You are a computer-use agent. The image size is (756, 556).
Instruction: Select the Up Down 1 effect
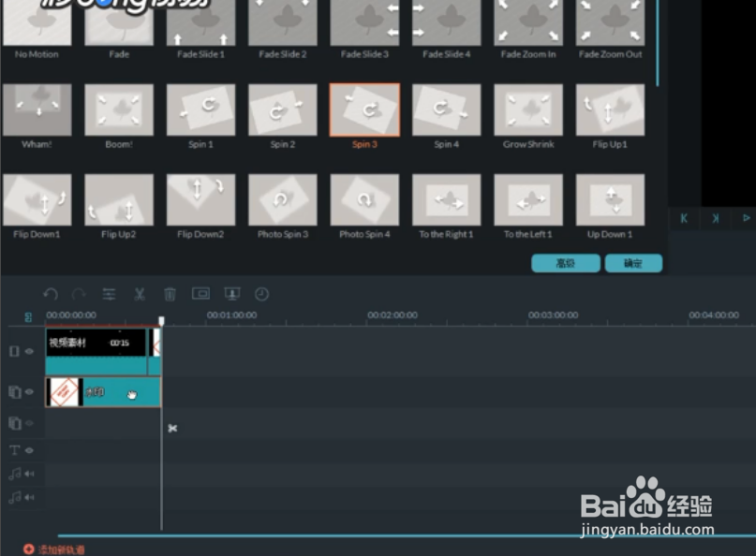pos(611,200)
